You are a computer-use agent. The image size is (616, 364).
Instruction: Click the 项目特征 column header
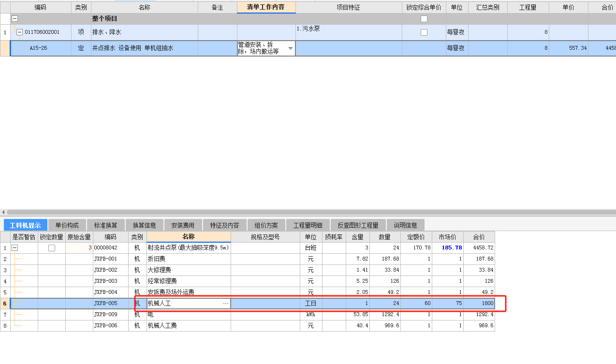click(349, 7)
